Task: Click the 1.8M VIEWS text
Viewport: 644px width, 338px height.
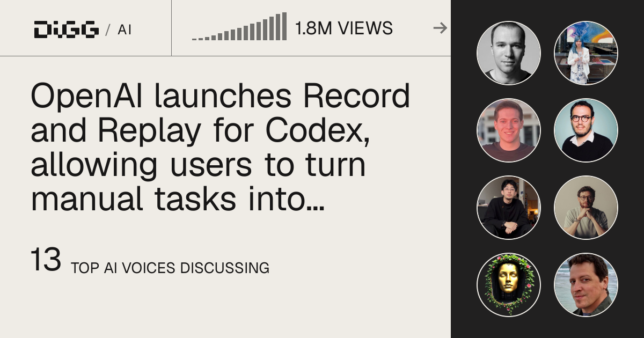Action: pos(344,28)
